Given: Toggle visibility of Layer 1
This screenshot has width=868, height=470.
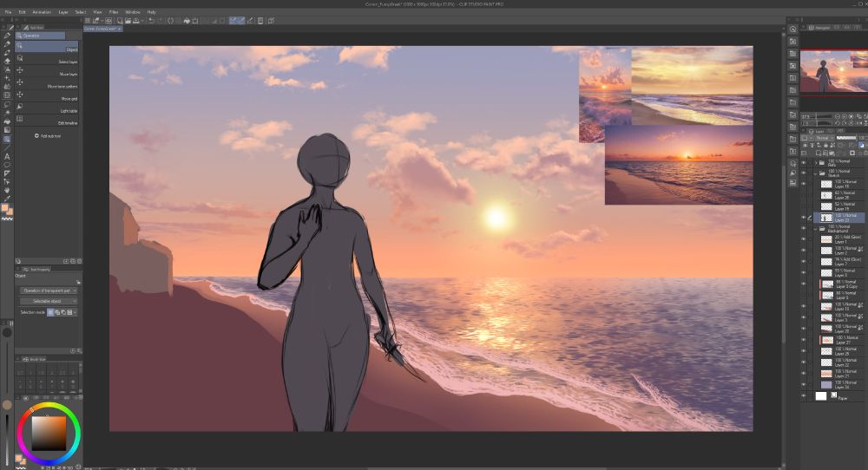Looking at the screenshot, I should click(804, 239).
